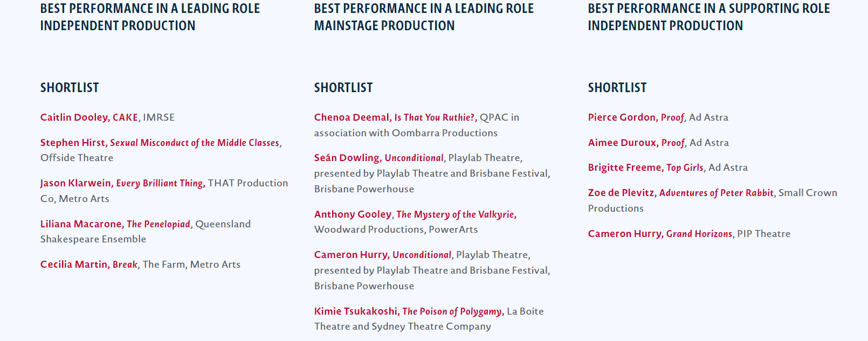Click Kimie Tsukakoshi, The Poison of Polygamy link

point(409,311)
